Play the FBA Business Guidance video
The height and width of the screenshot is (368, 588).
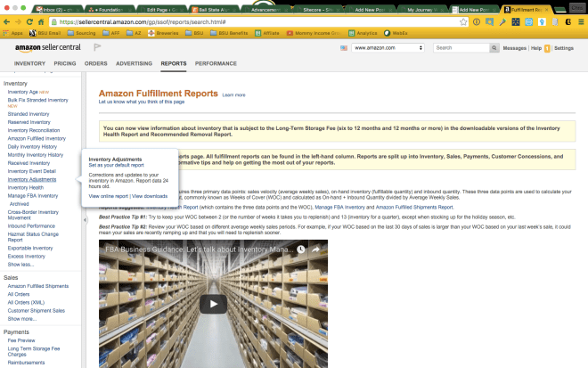point(212,303)
